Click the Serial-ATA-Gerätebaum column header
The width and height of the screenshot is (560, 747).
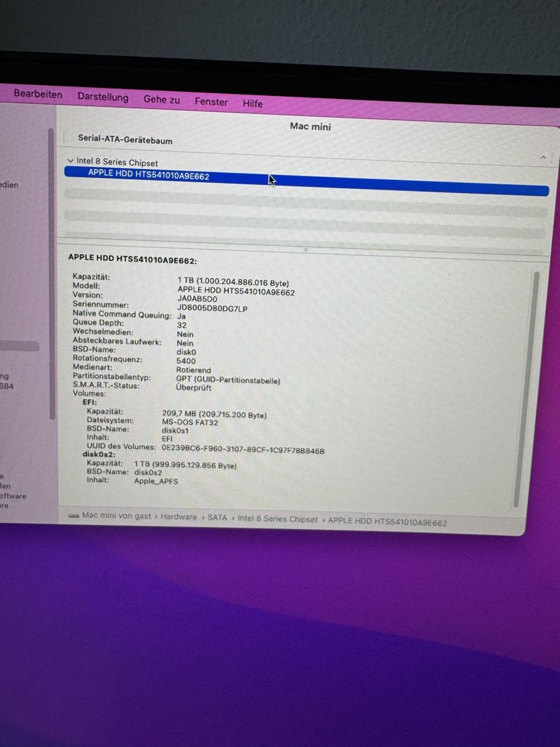click(x=125, y=140)
